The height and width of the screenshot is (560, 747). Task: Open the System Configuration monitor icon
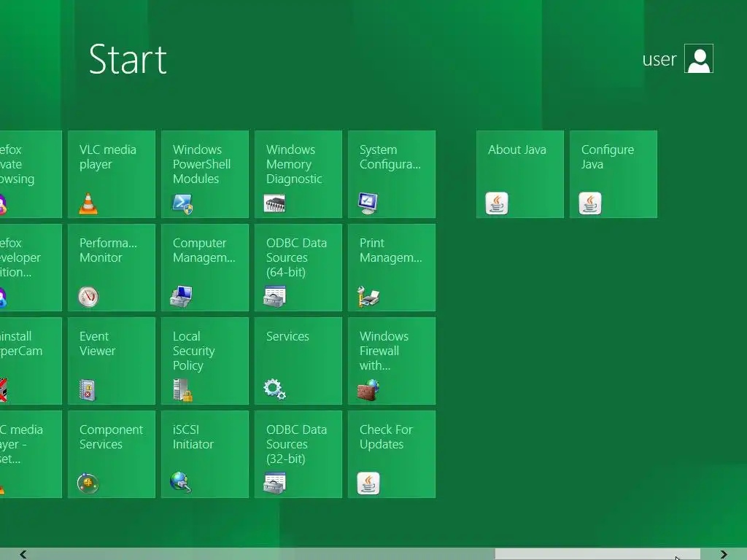[x=368, y=203]
